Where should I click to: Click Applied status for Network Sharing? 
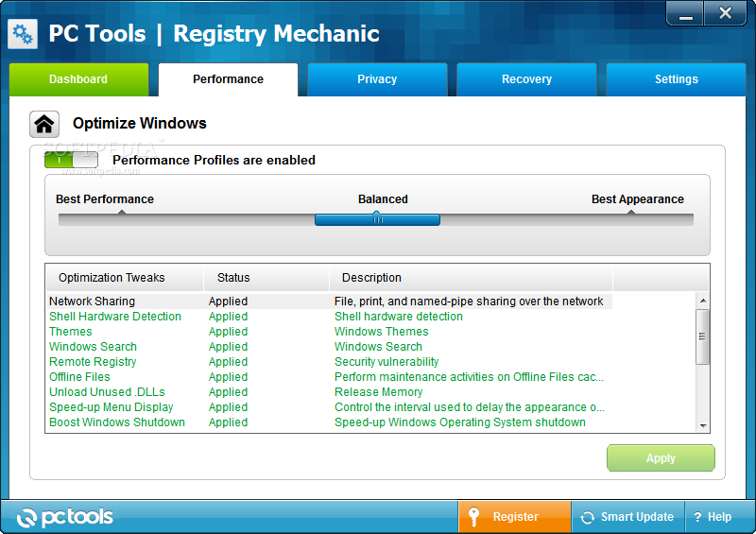(x=228, y=301)
